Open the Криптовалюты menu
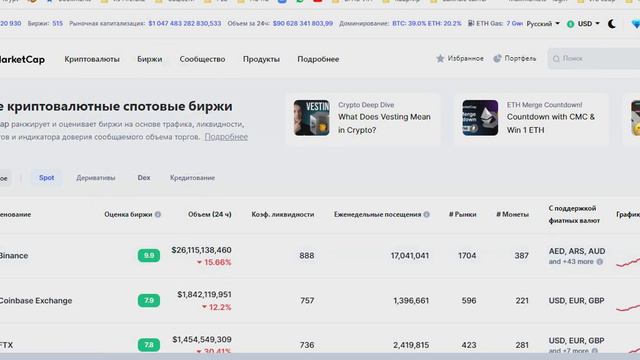This screenshot has height=360, width=640. point(92,59)
